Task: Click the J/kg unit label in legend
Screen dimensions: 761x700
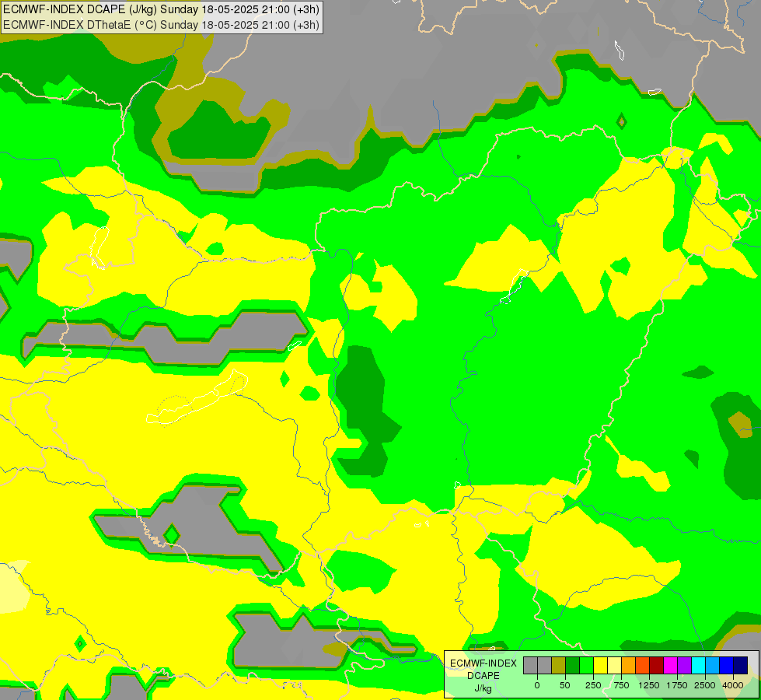Action: coord(483,688)
